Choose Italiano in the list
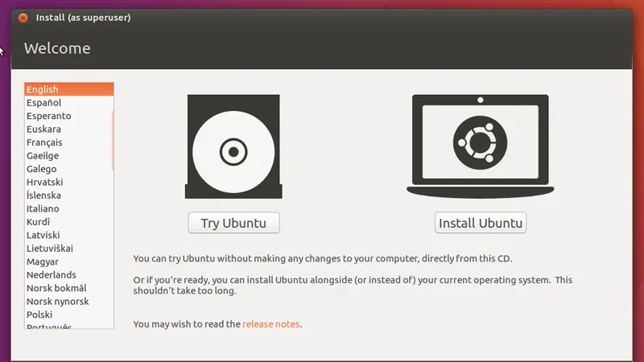The width and height of the screenshot is (644, 362). pos(69,208)
